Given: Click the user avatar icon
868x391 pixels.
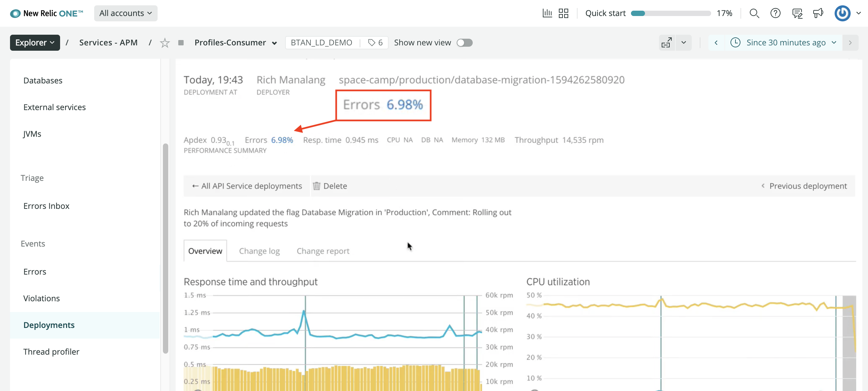Looking at the screenshot, I should click(842, 13).
